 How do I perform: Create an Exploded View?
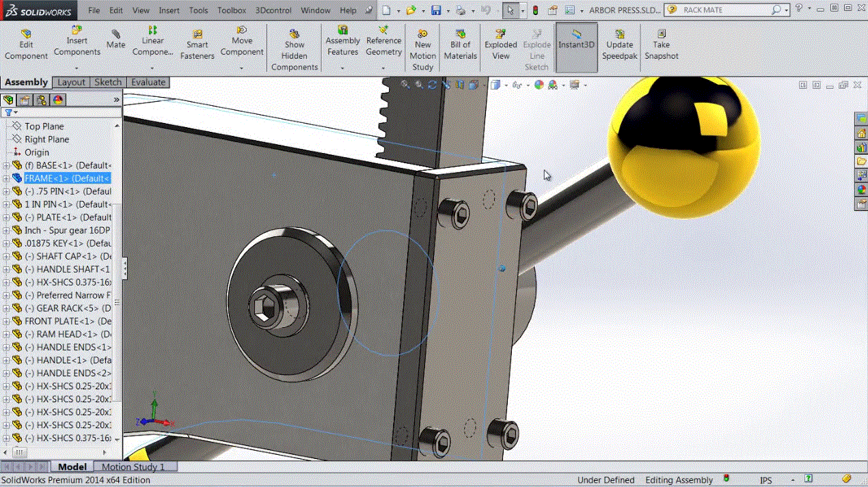click(x=501, y=45)
